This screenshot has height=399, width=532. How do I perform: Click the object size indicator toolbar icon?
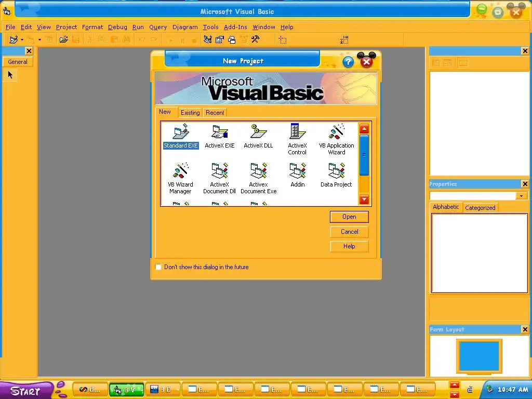pos(344,40)
